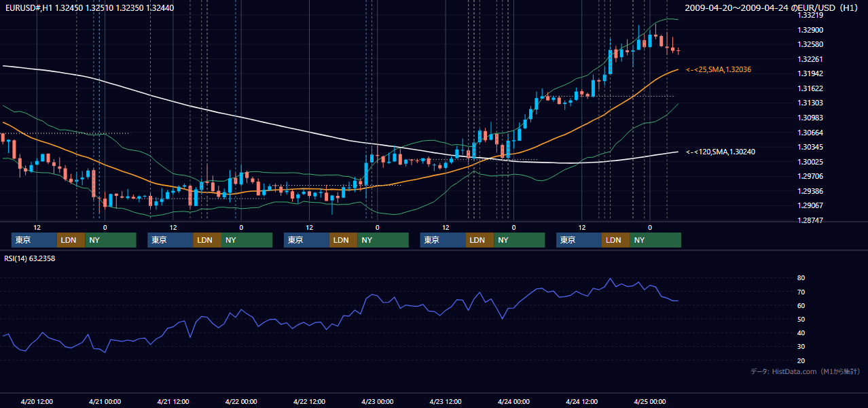
Task: Click the 120 SMA 1.30240 label
Action: coord(721,152)
